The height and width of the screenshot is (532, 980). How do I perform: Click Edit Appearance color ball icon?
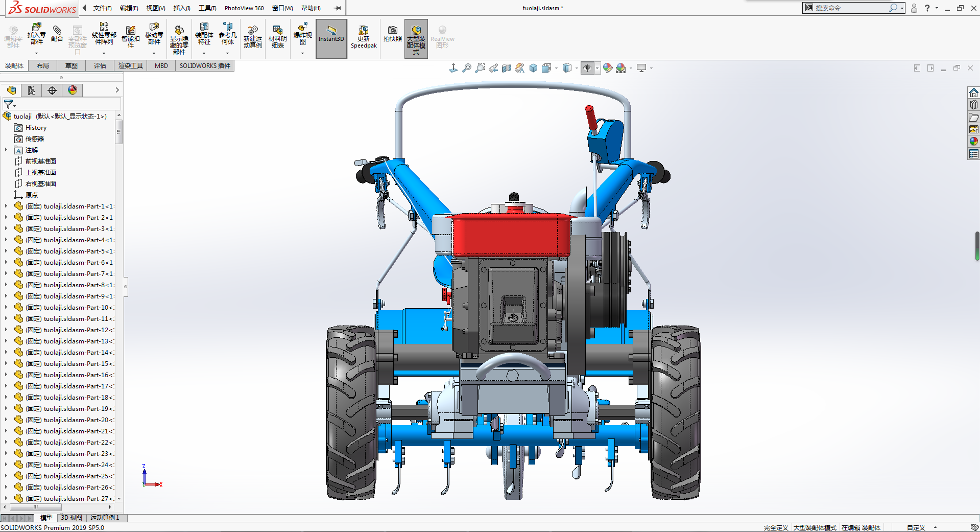click(x=607, y=68)
